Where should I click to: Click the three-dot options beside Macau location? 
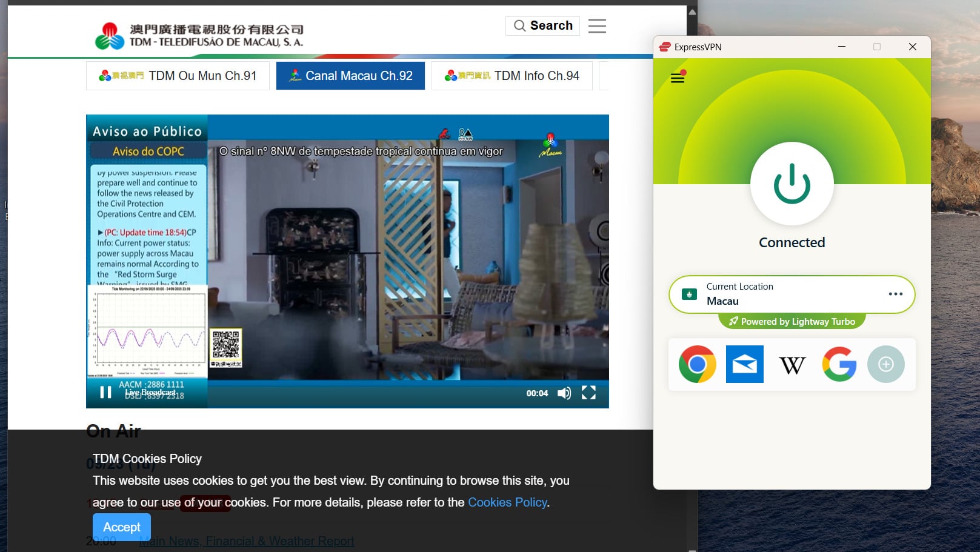895,294
